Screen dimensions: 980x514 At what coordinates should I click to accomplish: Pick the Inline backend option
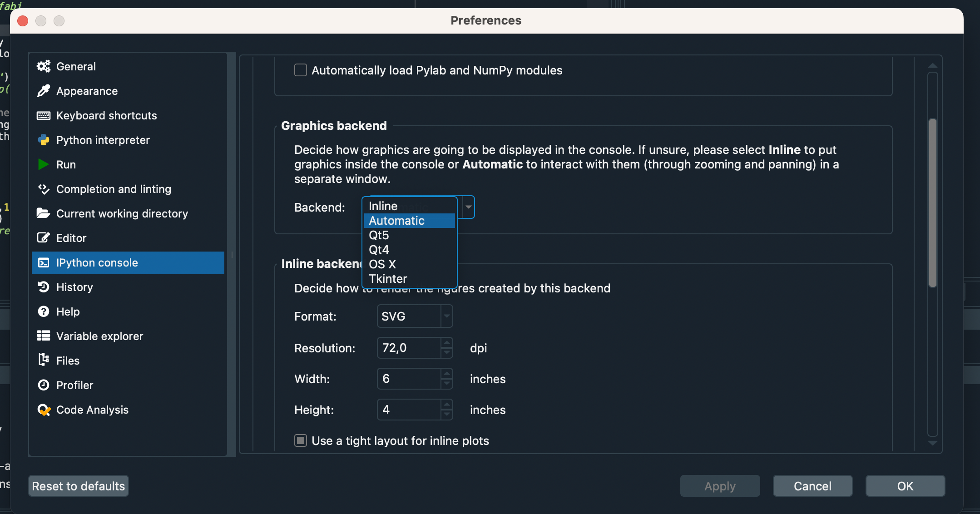pos(383,206)
